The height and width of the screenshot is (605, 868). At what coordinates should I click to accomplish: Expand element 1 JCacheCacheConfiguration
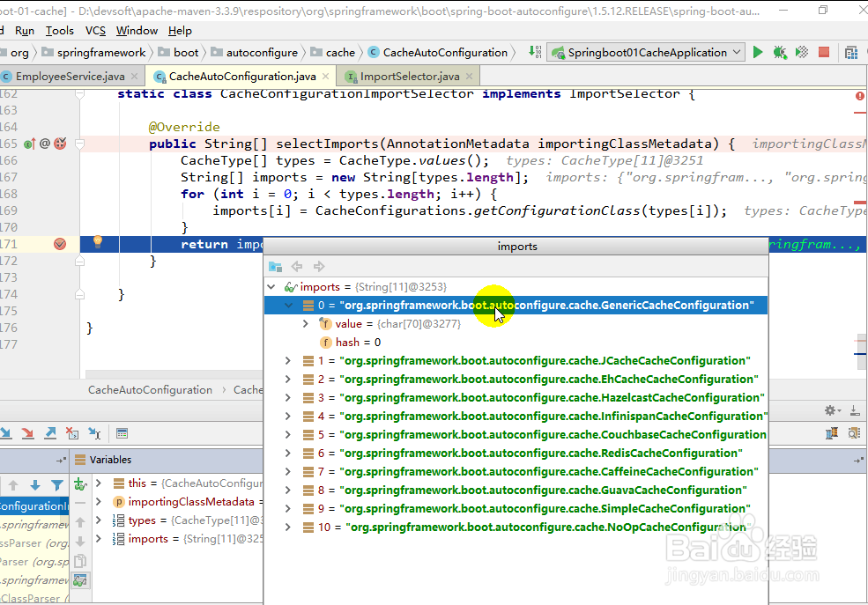288,360
